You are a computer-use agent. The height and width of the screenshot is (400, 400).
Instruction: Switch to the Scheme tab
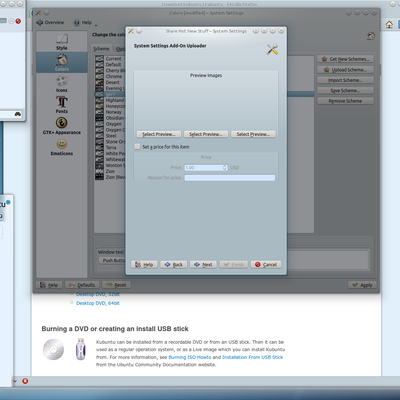pyautogui.click(x=101, y=49)
